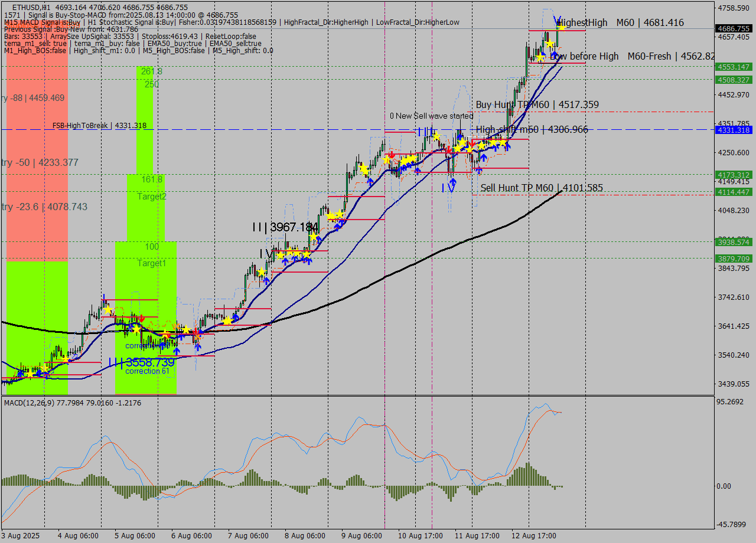Click the red arrow marker in the 10 Aug congestion

coord(449,149)
